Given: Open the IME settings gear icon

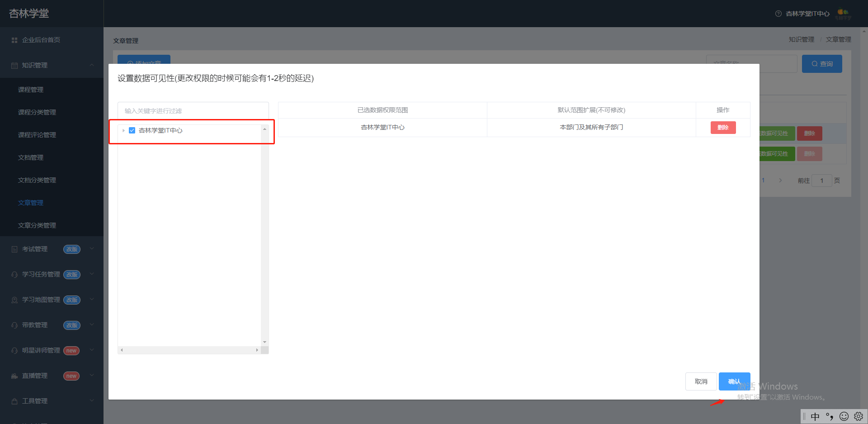Looking at the screenshot, I should 859,416.
